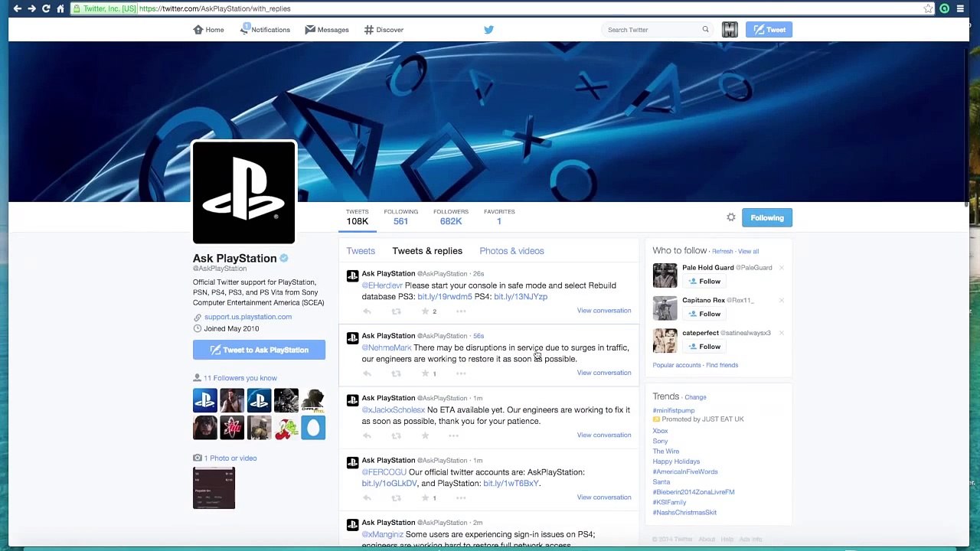Screen dimensions: 980x551
Task: Toggle the blue Following button
Action: (x=767, y=218)
